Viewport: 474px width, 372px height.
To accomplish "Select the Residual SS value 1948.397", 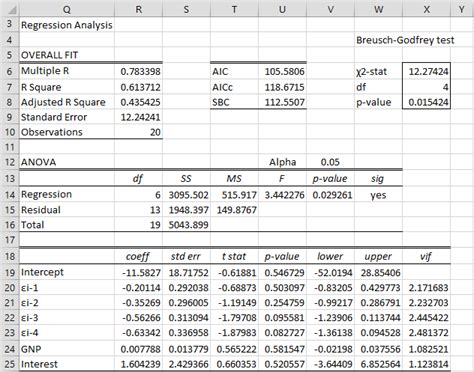I will (186, 210).
